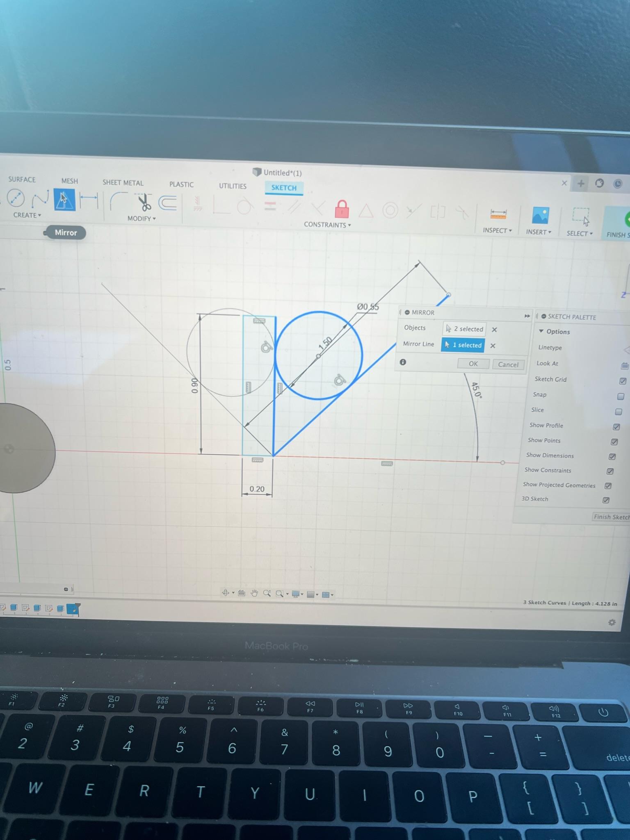Image resolution: width=630 pixels, height=840 pixels.
Task: Click the highlighted Mirror tool icon
Action: [x=65, y=200]
